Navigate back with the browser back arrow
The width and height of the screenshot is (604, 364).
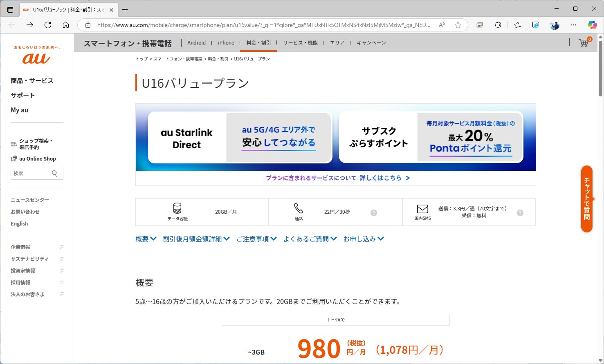[11, 25]
